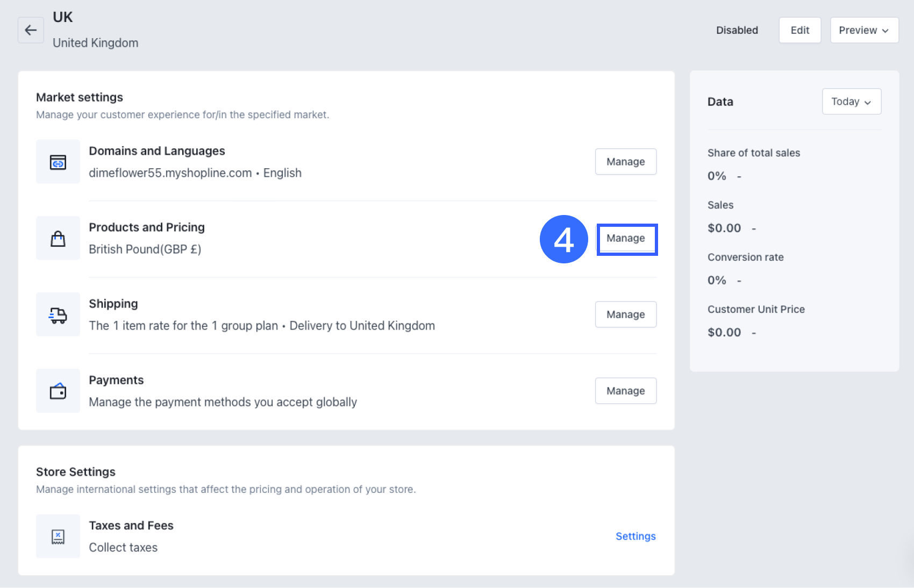Click the Data panel heading
The image size is (914, 588).
720,102
